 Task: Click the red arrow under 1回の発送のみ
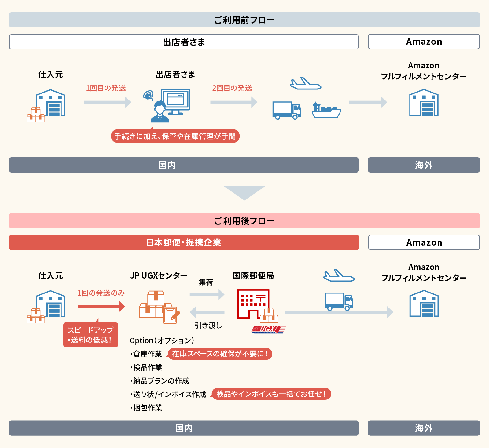[x=101, y=306]
